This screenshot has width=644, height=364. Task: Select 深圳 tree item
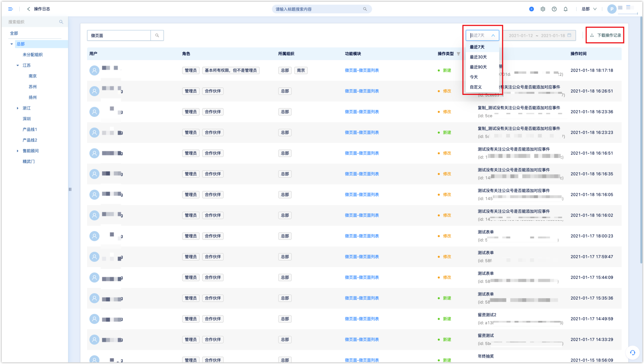27,119
